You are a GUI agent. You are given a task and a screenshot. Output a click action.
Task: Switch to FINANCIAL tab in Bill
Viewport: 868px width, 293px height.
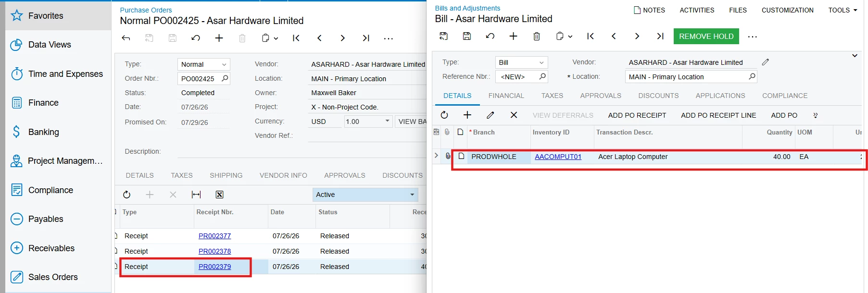click(x=506, y=96)
